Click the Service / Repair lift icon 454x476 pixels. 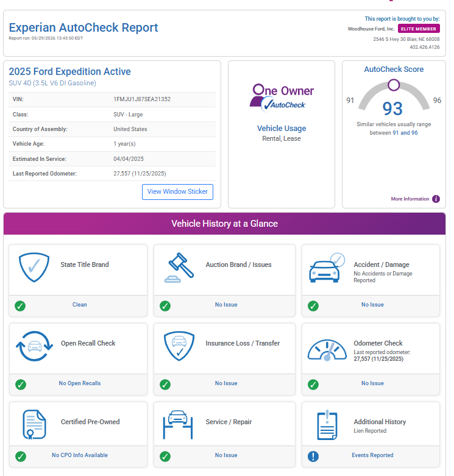[x=178, y=425]
